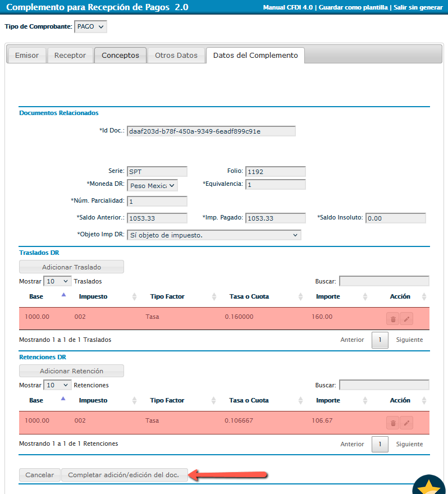Switch to the Emisor tab
The image size is (448, 494).
pos(27,56)
